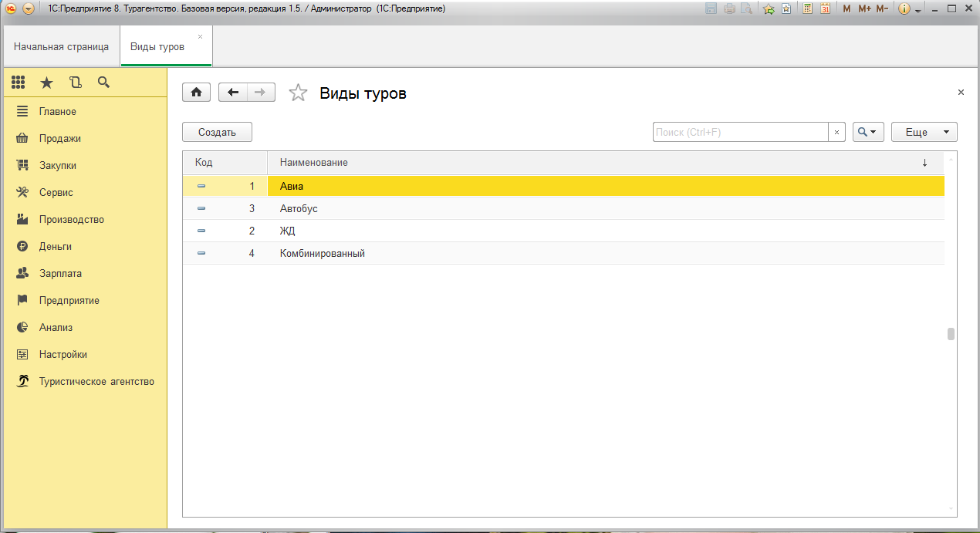Click the list scroll-up arrow at top
Screen dimensions: 980x533
pyautogui.click(x=951, y=158)
